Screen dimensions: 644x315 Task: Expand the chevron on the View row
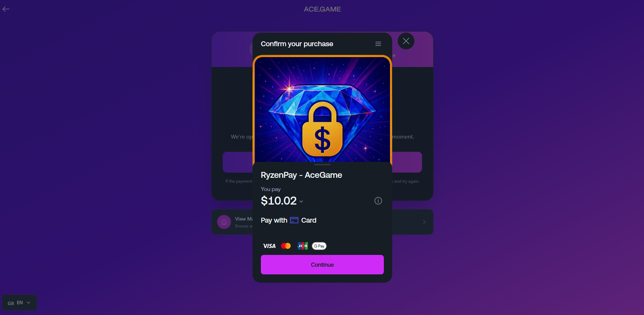click(424, 222)
